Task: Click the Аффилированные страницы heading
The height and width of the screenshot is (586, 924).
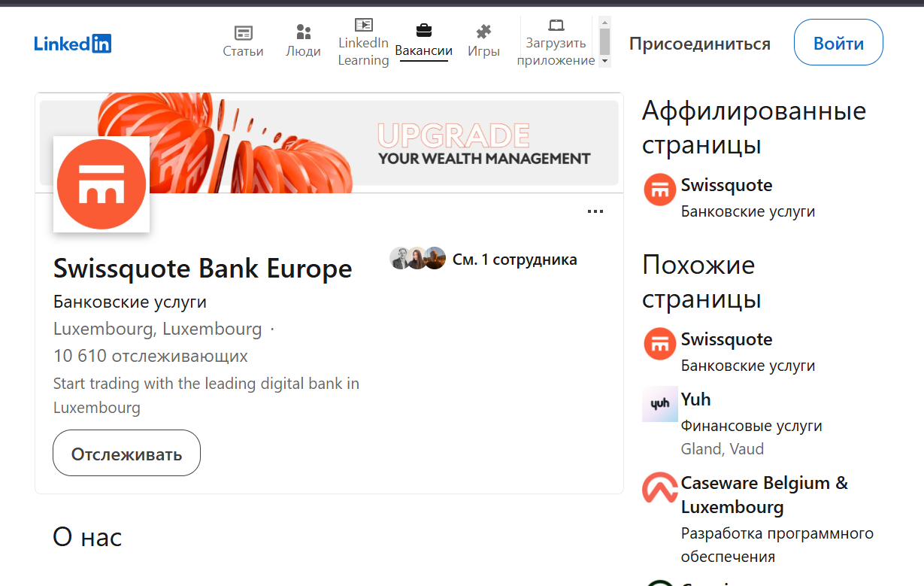Action: pyautogui.click(x=754, y=127)
